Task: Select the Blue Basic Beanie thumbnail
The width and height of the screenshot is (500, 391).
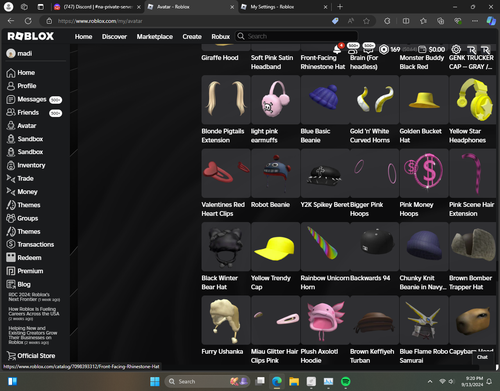Action: coord(325,100)
